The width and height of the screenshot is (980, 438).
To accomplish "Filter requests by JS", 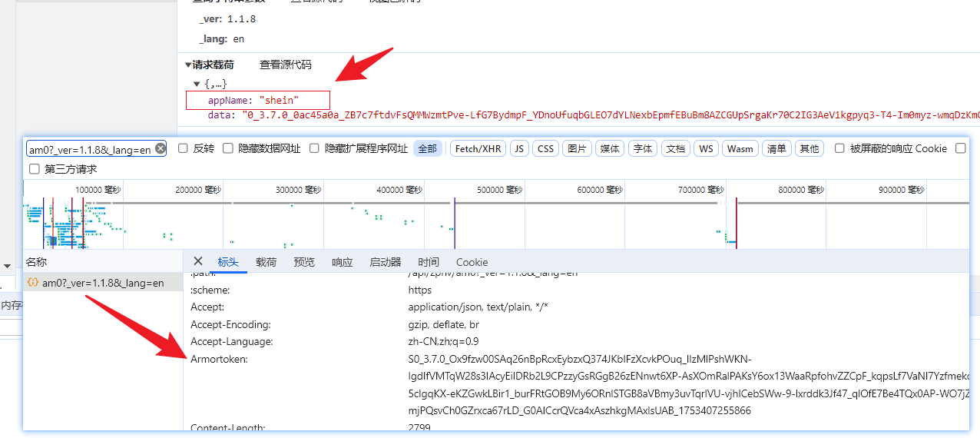I will click(519, 148).
